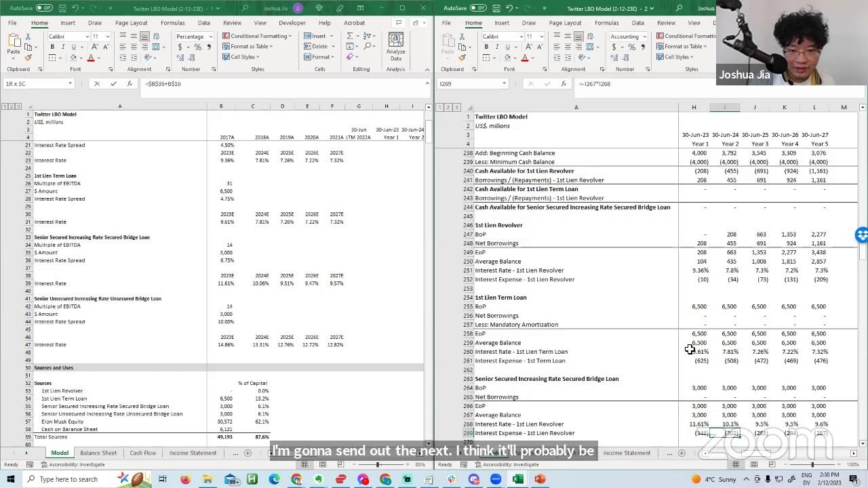868x488 pixels.
Task: Toggle Bold in right window ribbon
Action: tap(486, 47)
